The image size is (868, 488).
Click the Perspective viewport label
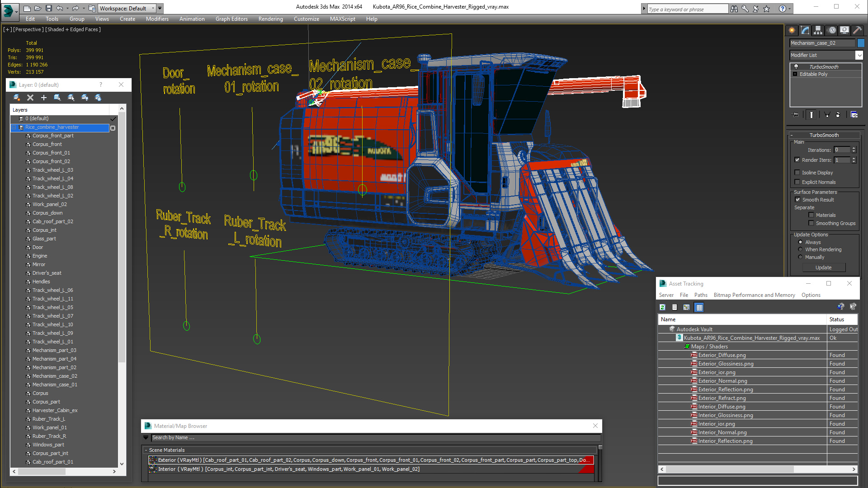(x=28, y=29)
